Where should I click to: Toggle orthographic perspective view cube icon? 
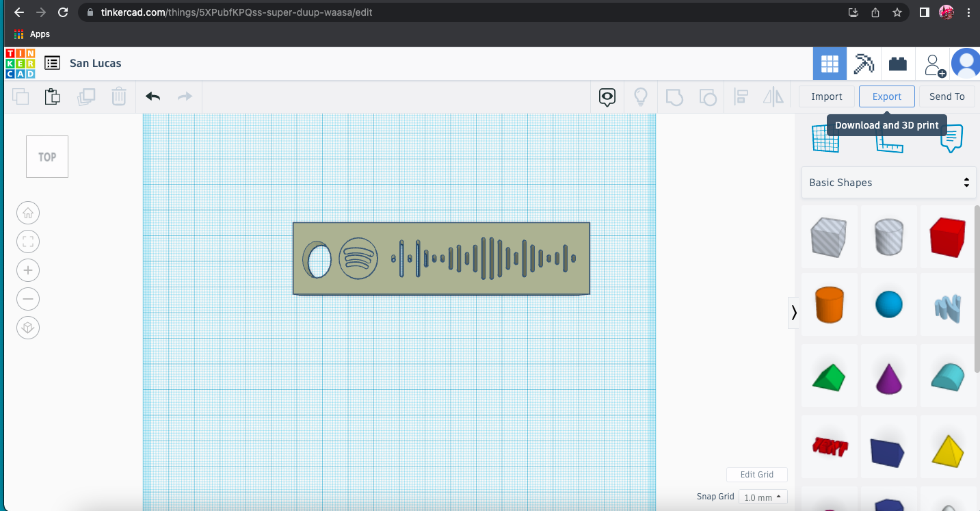pos(28,328)
